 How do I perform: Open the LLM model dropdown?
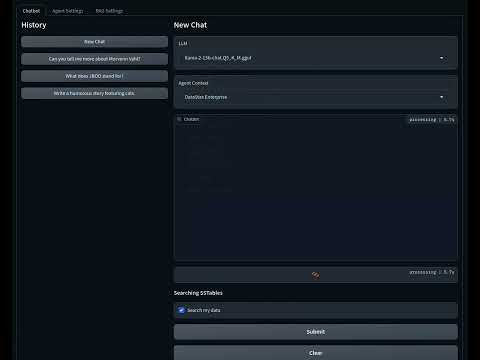(x=315, y=58)
